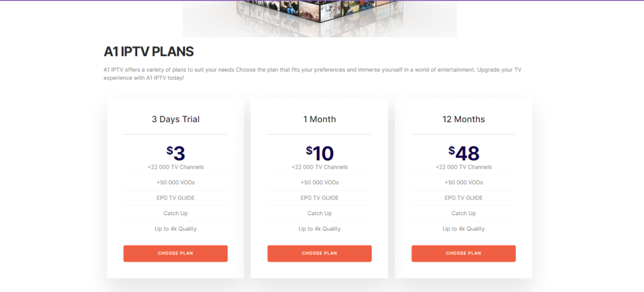Click the 12 Months plan title
Viewport: 644px width, 292px height.
pos(464,119)
